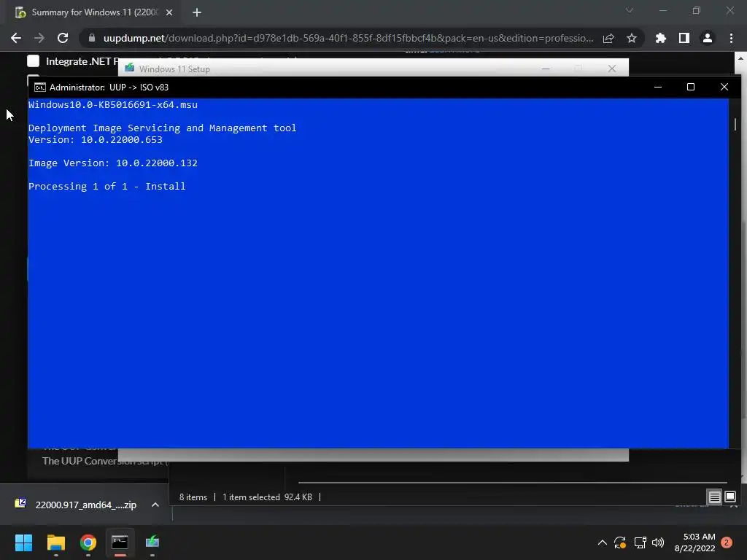Maximize the UUP -> ISO console window
Image resolution: width=747 pixels, height=560 pixels.
(x=691, y=87)
